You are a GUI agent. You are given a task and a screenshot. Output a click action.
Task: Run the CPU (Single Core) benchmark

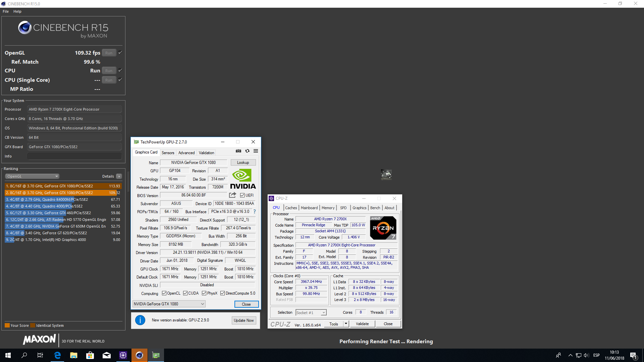109,80
